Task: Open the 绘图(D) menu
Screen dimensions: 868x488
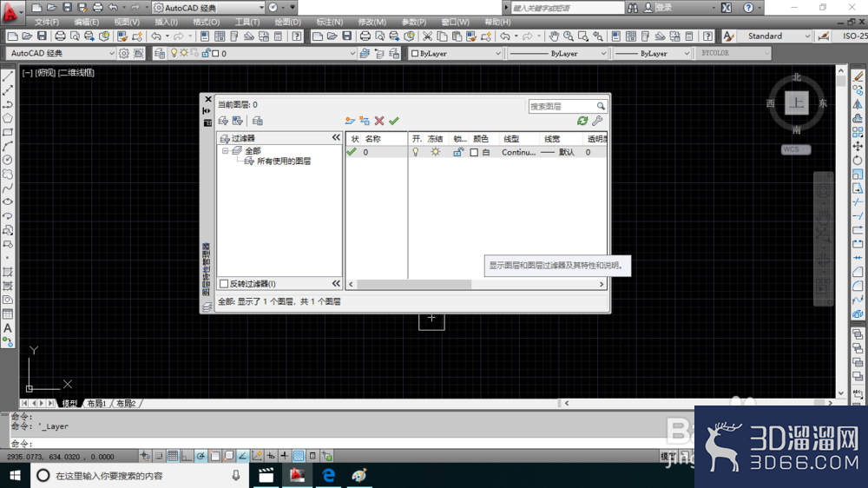Action: (288, 23)
